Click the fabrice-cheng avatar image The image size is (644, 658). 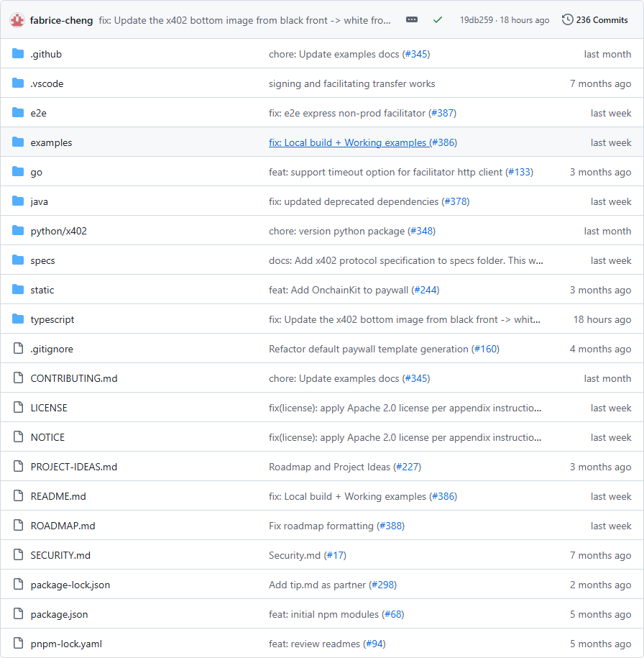click(17, 20)
